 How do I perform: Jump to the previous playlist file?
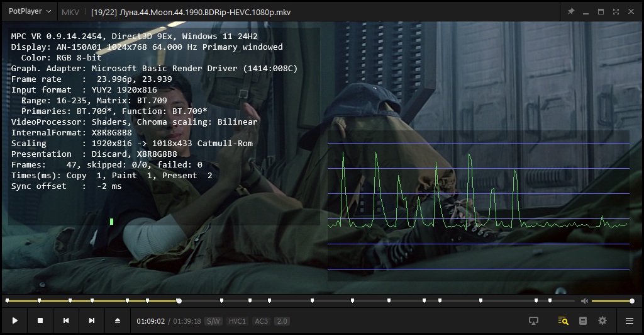65,321
